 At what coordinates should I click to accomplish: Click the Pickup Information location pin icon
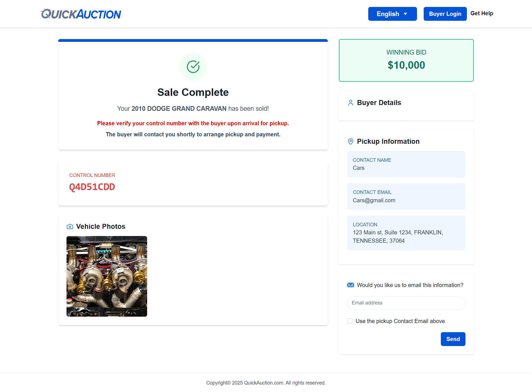pos(350,141)
